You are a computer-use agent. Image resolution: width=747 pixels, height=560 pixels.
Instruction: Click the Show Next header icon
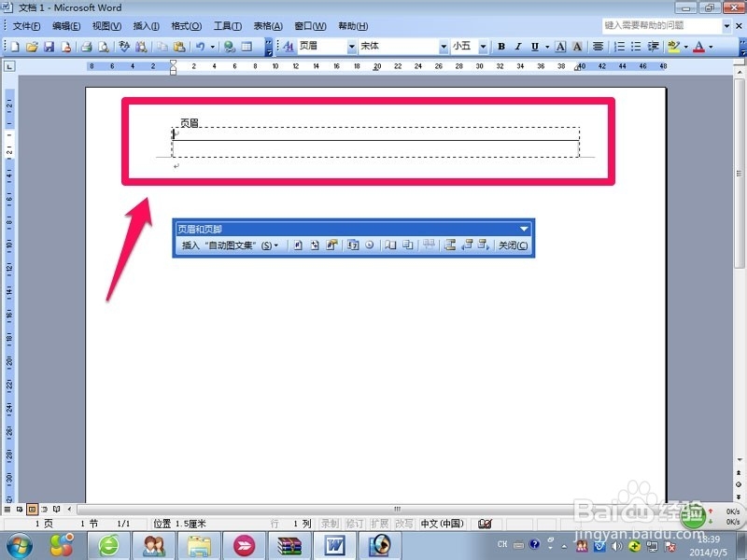484,245
